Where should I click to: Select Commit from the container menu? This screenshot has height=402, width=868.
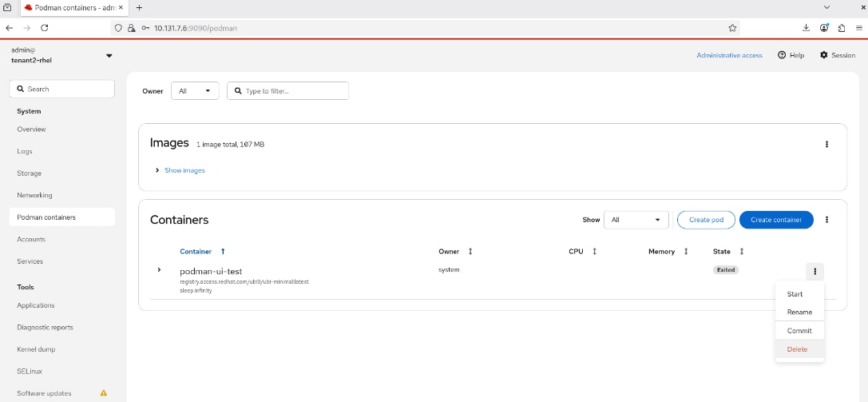coord(799,331)
